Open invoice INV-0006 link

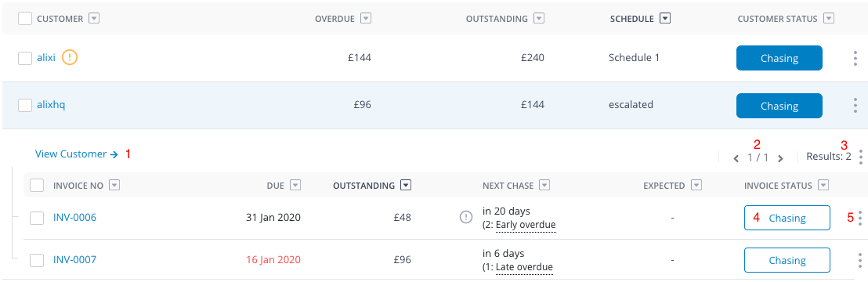(74, 218)
